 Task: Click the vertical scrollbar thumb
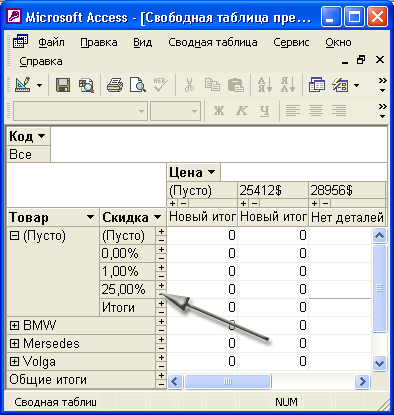coord(379,288)
